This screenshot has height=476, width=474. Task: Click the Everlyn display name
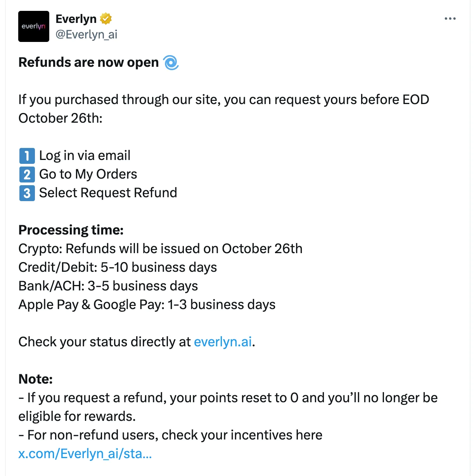click(x=76, y=19)
